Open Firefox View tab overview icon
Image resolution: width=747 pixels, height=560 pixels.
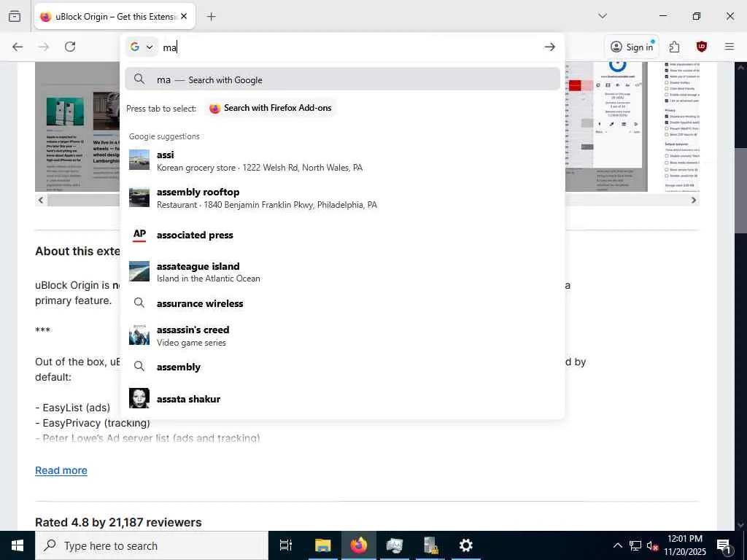(x=15, y=16)
